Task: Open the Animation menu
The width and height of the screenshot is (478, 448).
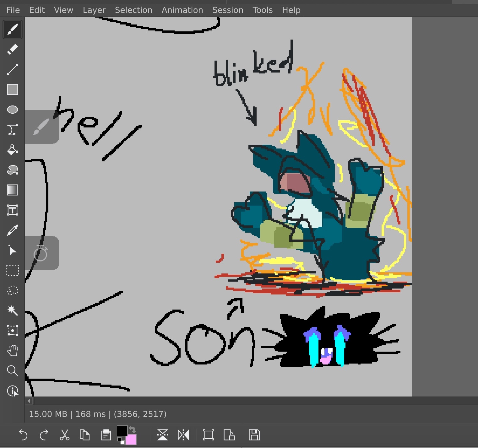Action: [182, 10]
